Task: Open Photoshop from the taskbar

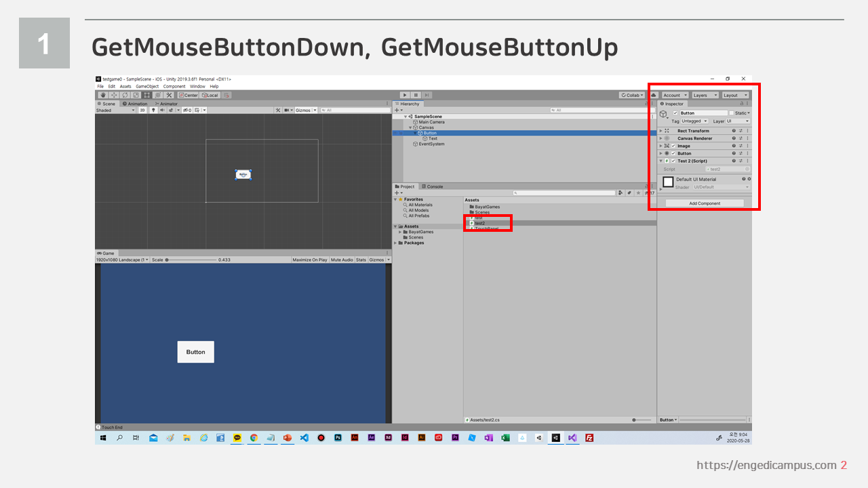Action: coord(338,438)
